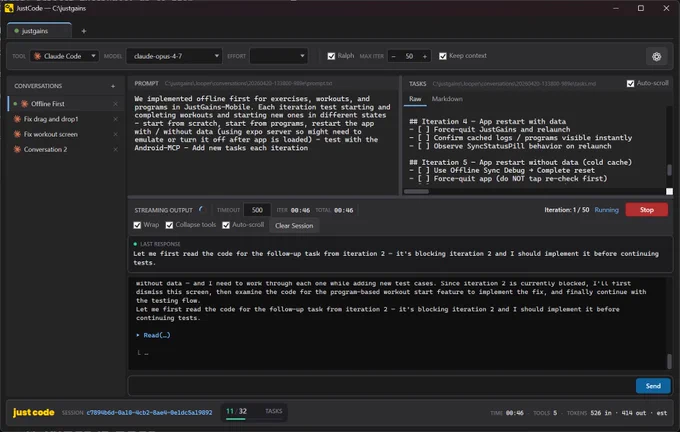The image size is (680, 432).
Task: Click the Max Iter value field showing 50
Action: coord(409,56)
